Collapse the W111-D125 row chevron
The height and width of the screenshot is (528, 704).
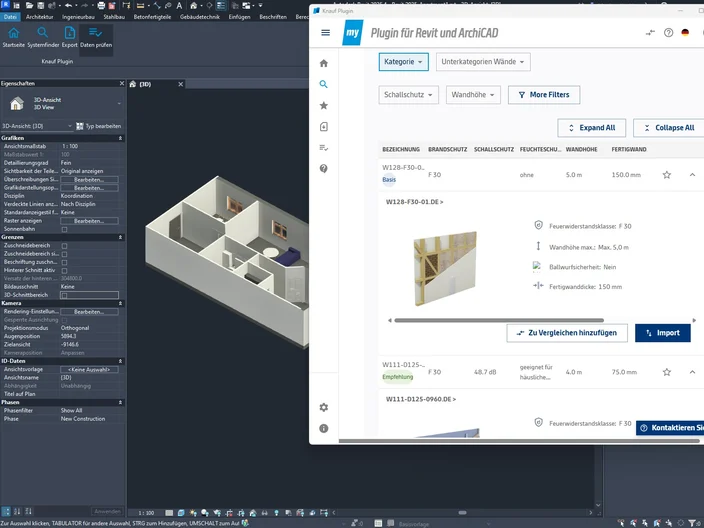692,372
